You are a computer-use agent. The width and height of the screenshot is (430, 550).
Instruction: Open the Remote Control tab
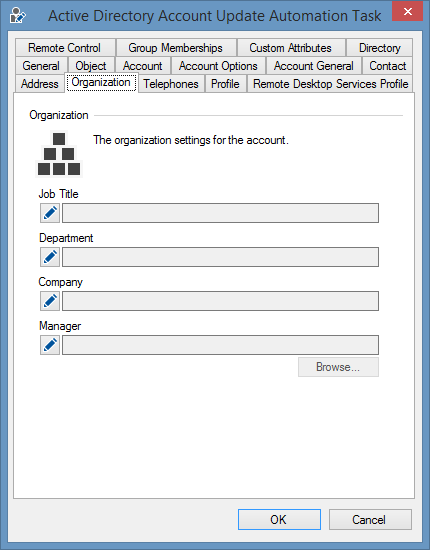[x=65, y=48]
